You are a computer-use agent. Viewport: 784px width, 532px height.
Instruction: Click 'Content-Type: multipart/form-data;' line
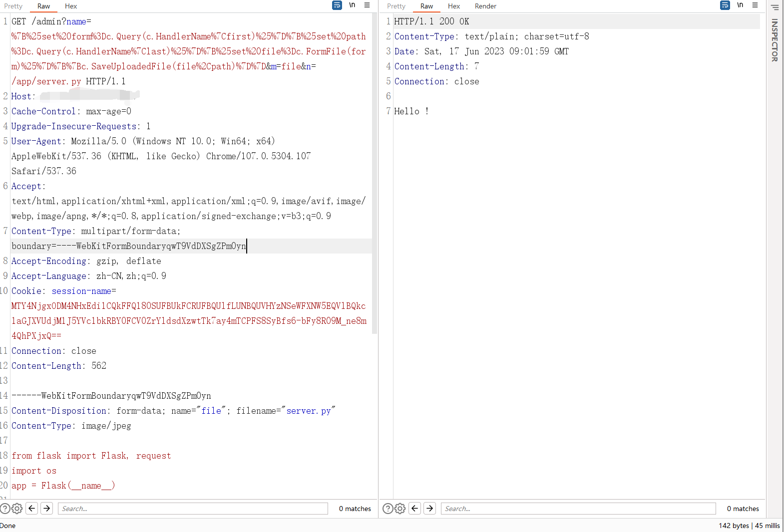[x=96, y=231]
